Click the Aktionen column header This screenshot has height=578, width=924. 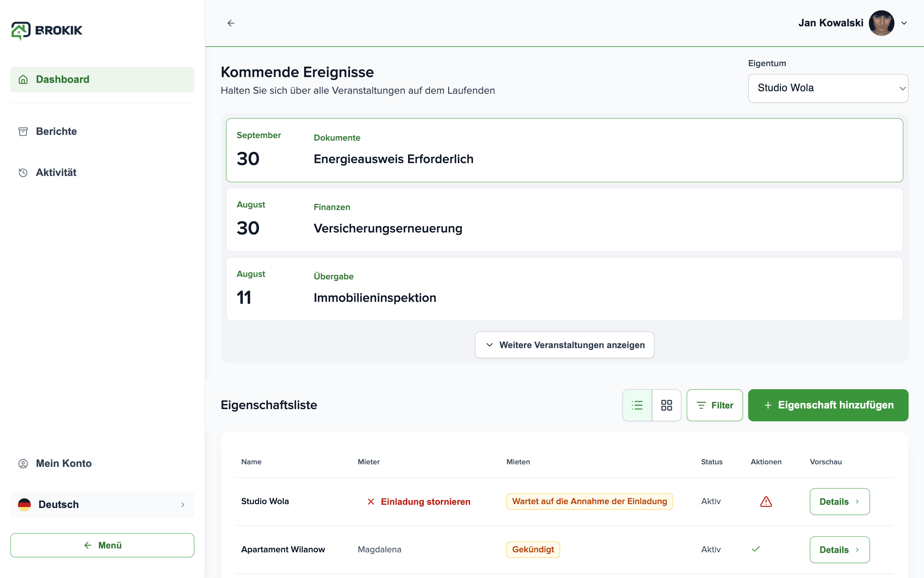[x=766, y=462]
